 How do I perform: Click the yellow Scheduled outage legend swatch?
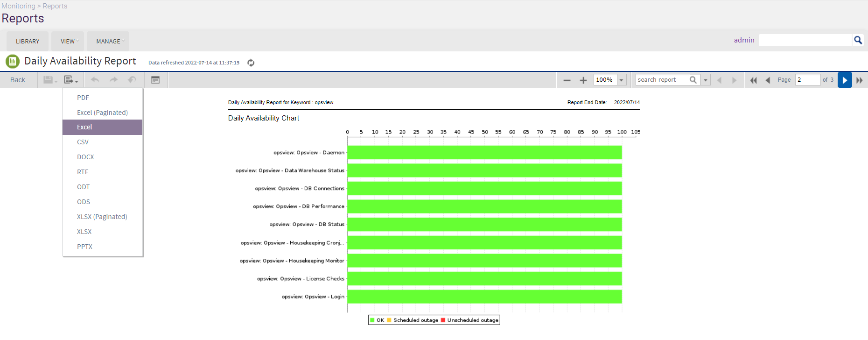(389, 320)
